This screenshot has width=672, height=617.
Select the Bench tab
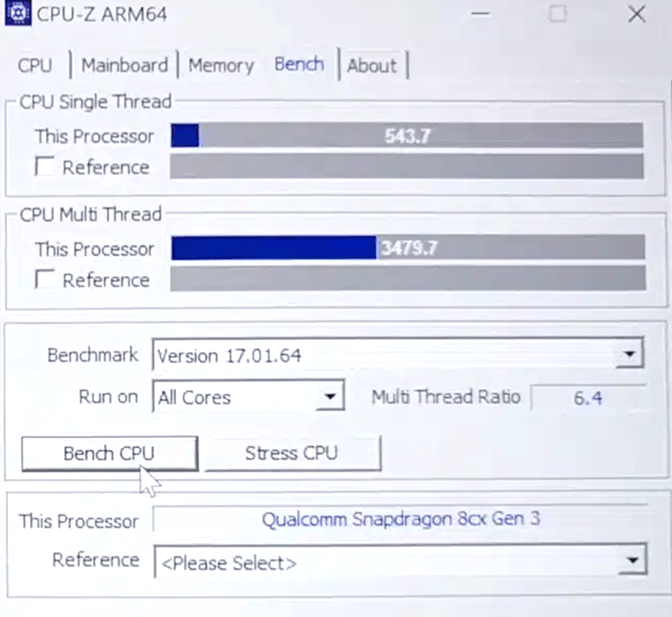pos(299,65)
